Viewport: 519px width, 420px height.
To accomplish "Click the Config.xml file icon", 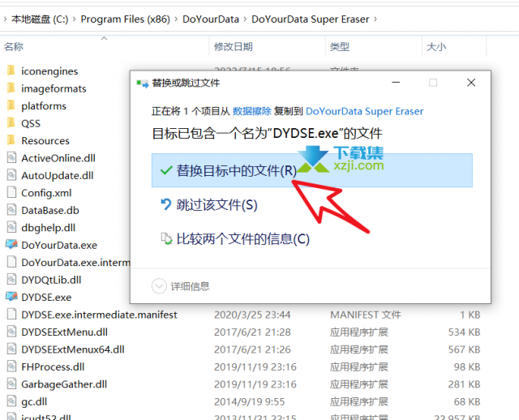I will (11, 192).
